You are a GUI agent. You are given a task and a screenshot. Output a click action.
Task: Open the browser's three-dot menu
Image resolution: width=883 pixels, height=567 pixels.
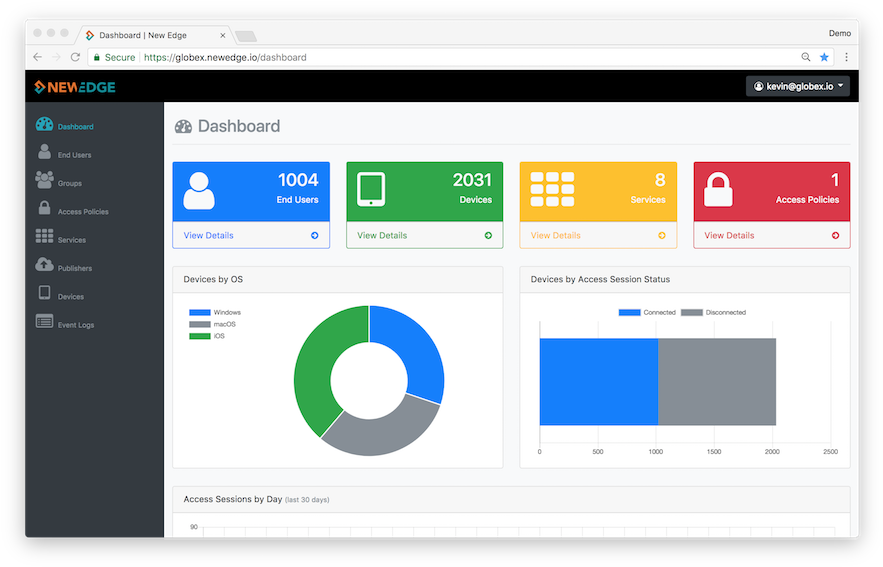pyautogui.click(x=846, y=58)
